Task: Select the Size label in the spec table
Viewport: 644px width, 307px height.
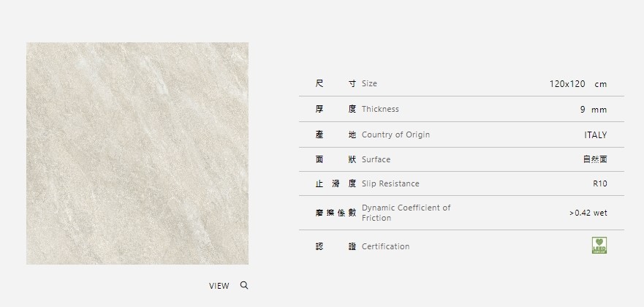Action: (x=369, y=84)
